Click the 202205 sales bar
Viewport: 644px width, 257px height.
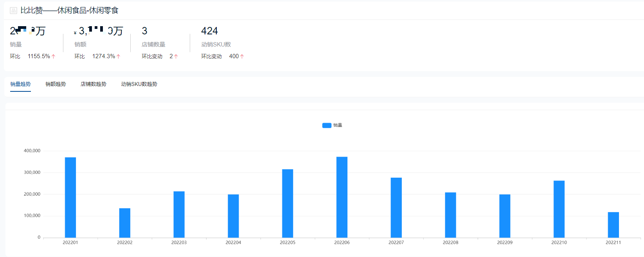(x=288, y=203)
